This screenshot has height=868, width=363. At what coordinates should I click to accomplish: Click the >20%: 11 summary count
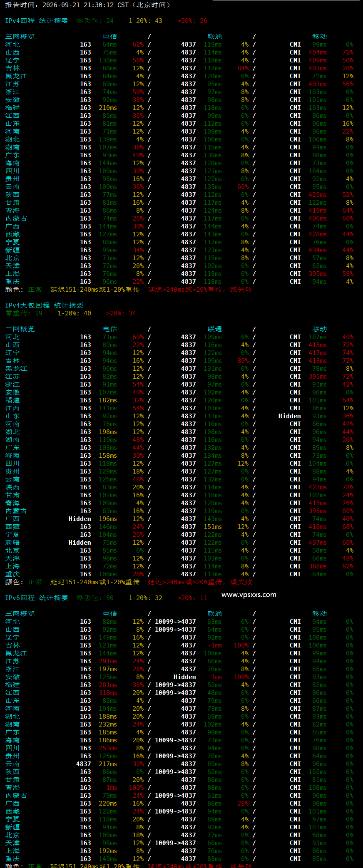(192, 598)
